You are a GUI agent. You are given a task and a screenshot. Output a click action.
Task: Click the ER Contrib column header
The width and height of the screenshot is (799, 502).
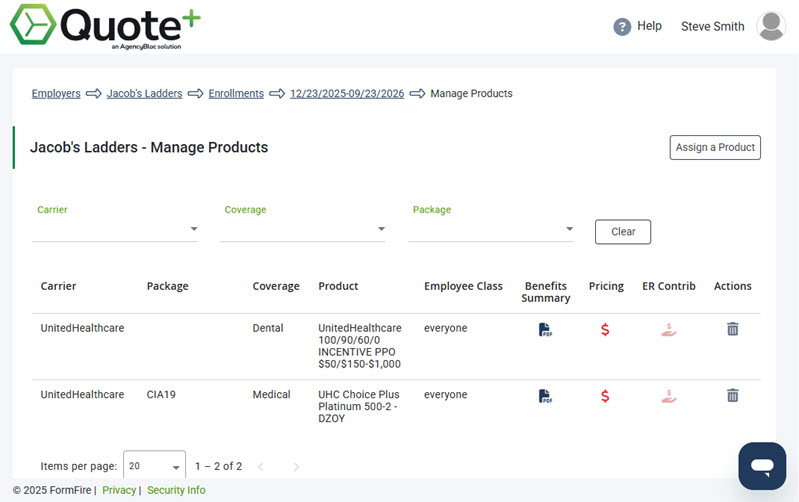(x=669, y=286)
